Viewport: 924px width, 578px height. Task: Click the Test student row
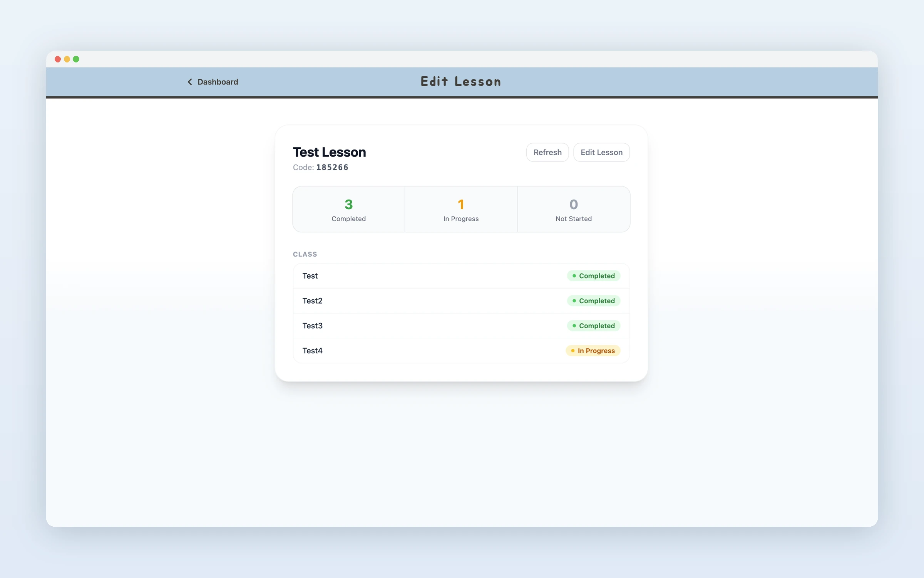(x=461, y=276)
